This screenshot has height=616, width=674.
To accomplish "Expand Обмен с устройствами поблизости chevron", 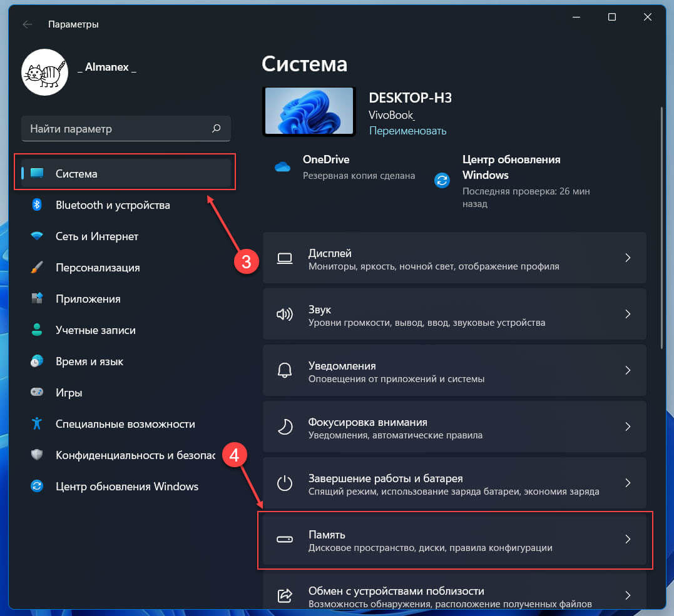I will 628,595.
